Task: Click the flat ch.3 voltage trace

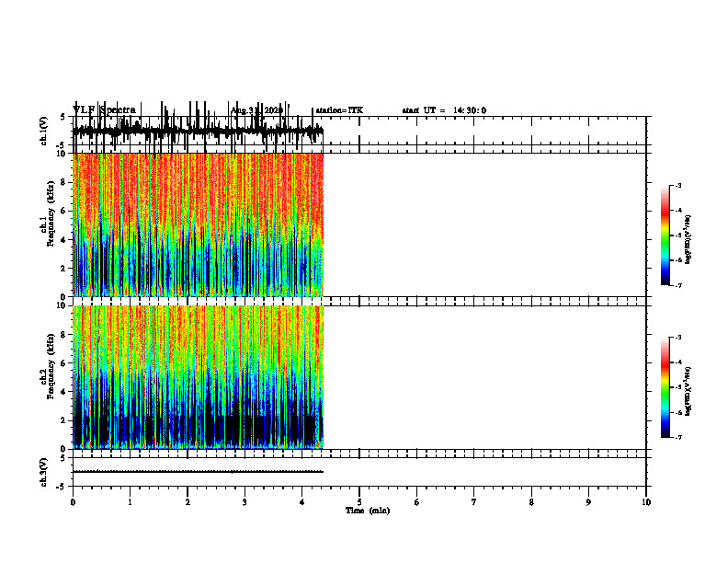Action: pos(198,472)
